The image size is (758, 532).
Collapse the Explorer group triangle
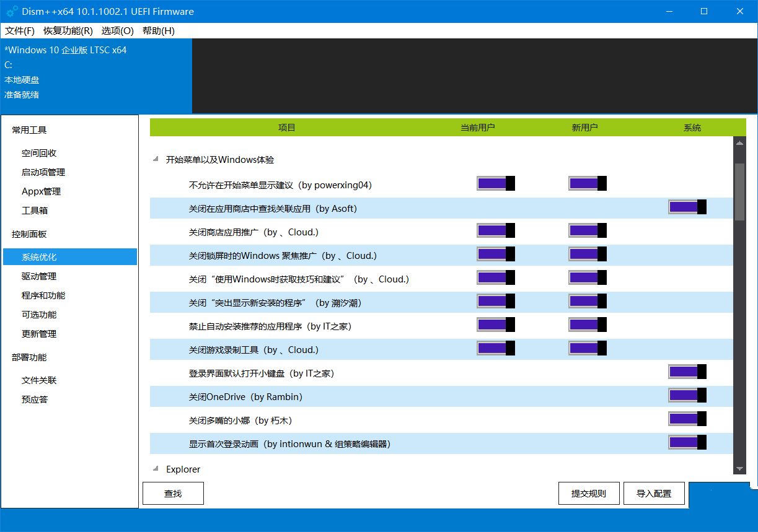click(x=155, y=469)
